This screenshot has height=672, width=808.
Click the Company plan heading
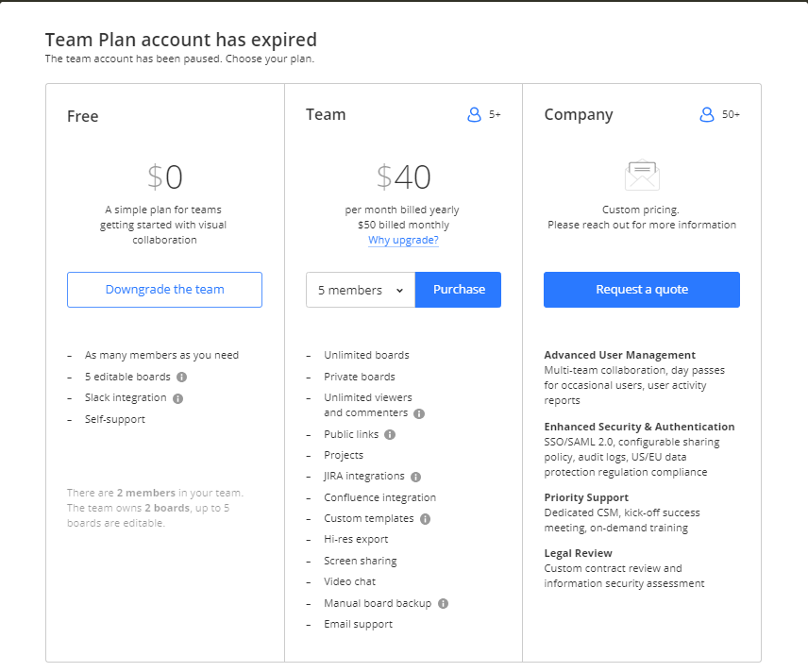point(579,114)
